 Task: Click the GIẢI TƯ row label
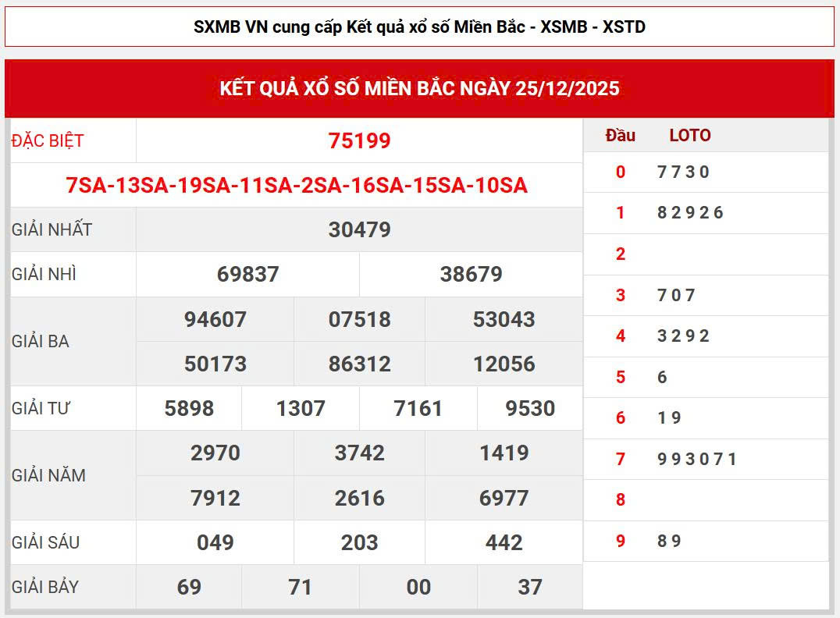click(x=42, y=408)
